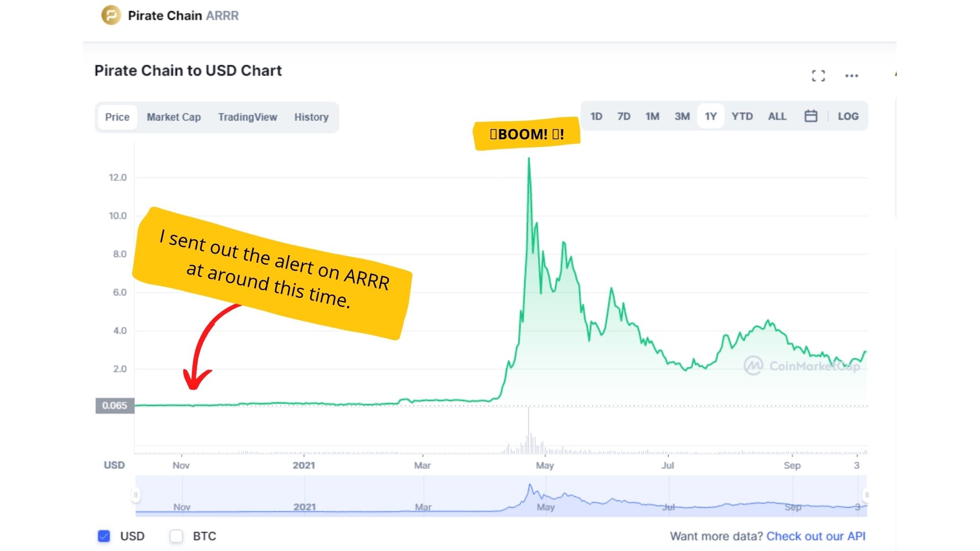
Task: Click the Pirate Chain coin logo icon
Action: click(x=111, y=15)
